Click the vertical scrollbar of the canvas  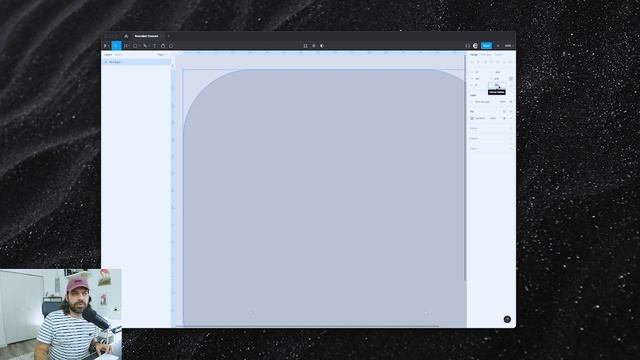click(x=465, y=167)
